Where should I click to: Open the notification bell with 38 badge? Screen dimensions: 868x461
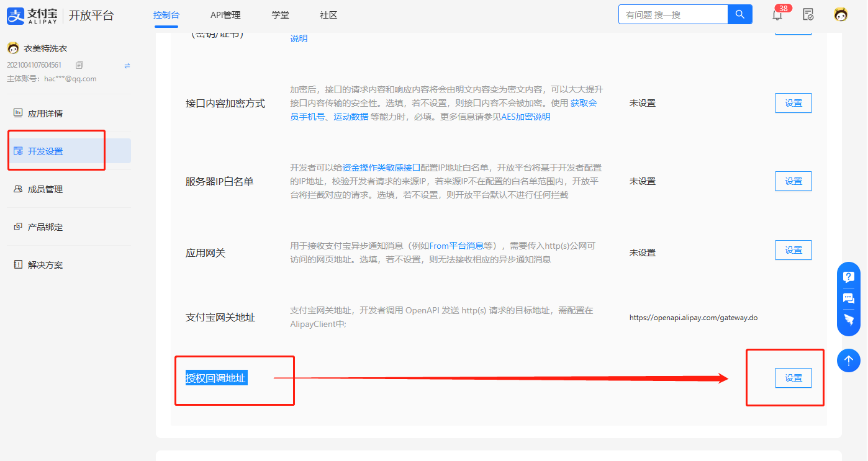coord(777,15)
